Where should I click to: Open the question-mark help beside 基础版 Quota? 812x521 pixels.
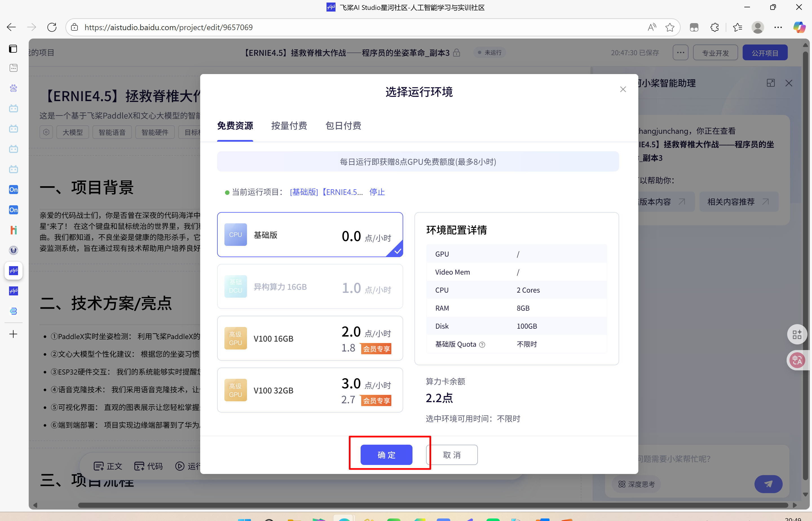click(482, 344)
